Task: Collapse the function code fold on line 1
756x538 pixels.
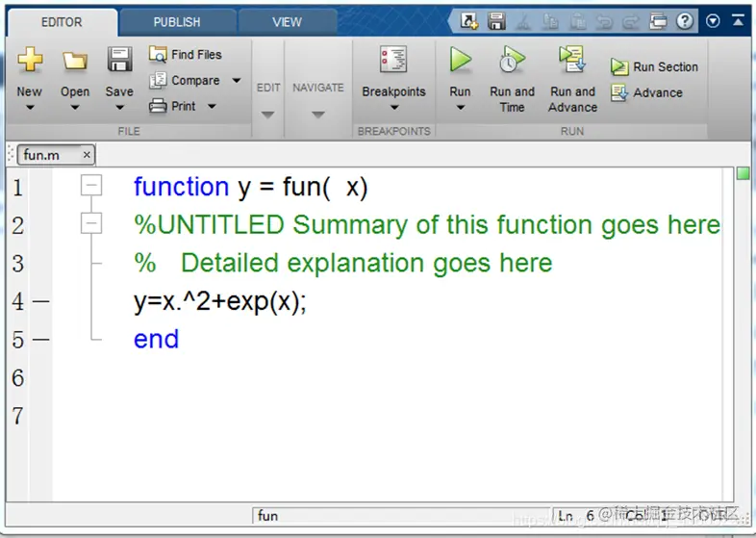Action: click(x=91, y=186)
